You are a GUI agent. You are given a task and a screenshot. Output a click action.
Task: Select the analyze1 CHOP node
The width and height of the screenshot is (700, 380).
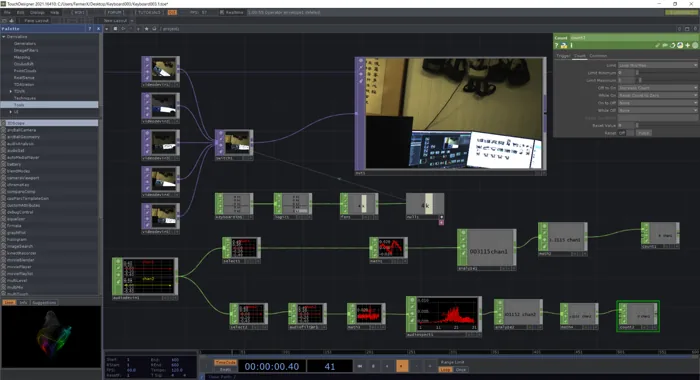[x=487, y=250]
